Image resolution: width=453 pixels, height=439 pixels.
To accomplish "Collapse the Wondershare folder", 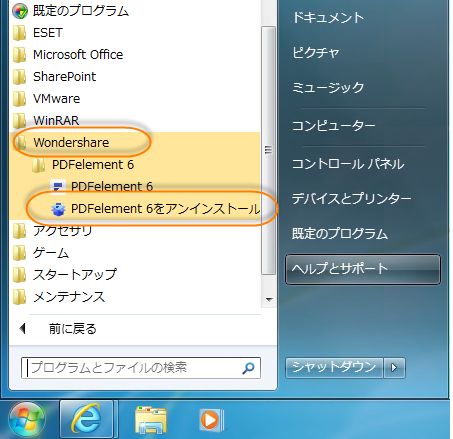I will pyautogui.click(x=71, y=143).
